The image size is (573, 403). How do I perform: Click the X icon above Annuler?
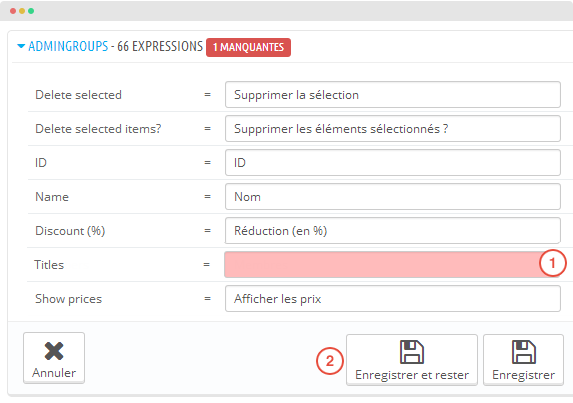pos(54,351)
